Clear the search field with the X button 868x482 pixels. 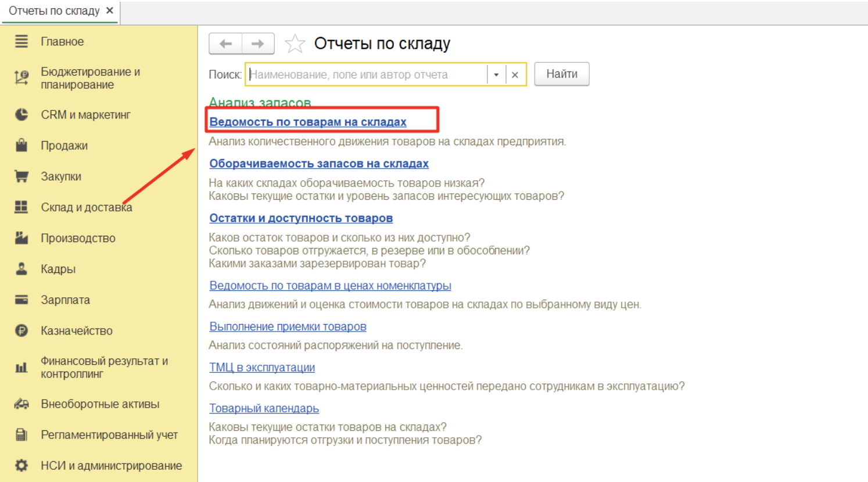[x=515, y=74]
